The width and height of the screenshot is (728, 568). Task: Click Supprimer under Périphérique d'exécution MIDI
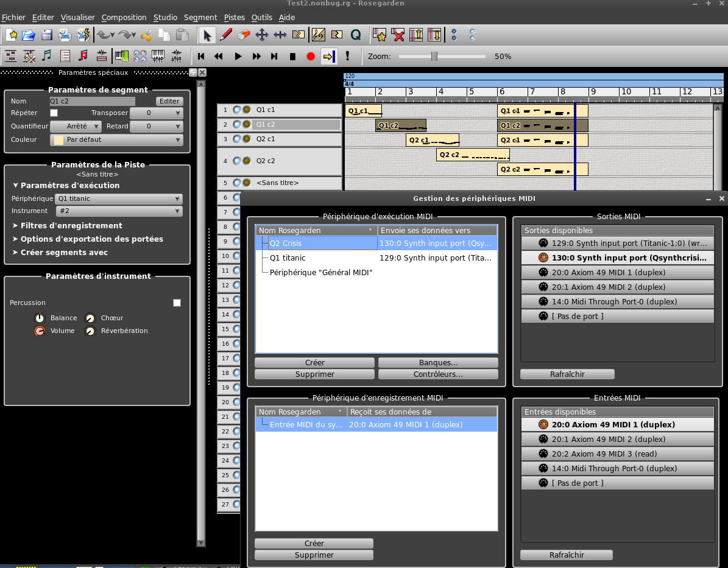coord(315,374)
